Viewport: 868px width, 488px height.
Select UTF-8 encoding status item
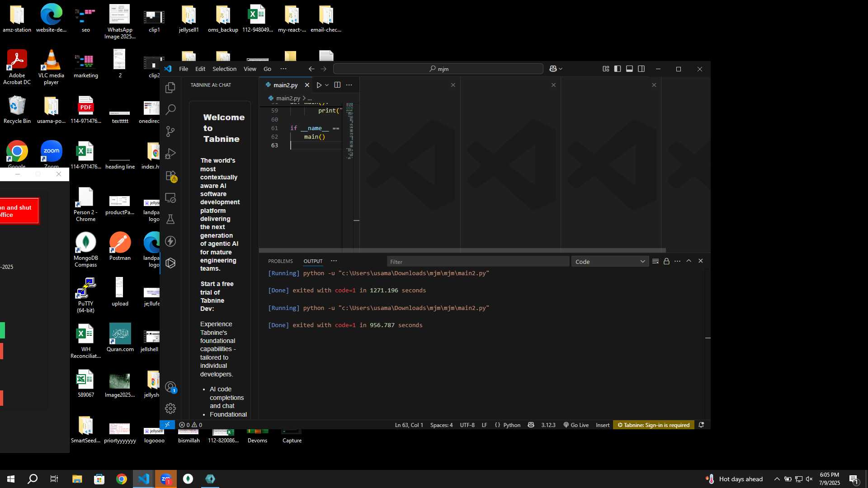pos(467,425)
